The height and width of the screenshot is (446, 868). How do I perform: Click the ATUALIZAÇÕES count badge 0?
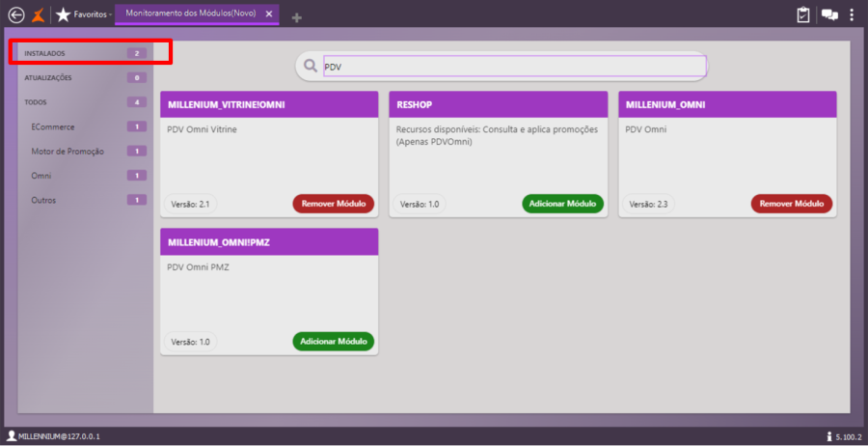pyautogui.click(x=137, y=78)
